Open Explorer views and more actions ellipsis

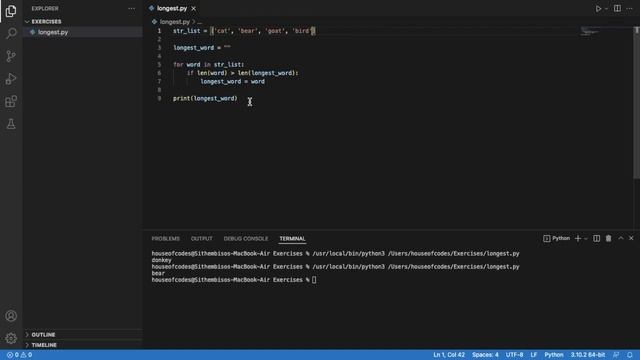pos(131,9)
